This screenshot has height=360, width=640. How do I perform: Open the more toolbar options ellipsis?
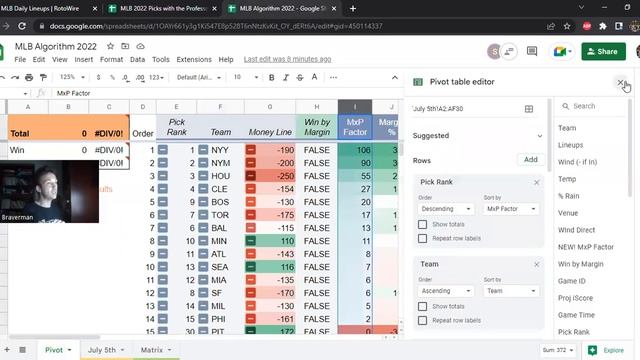(x=333, y=77)
